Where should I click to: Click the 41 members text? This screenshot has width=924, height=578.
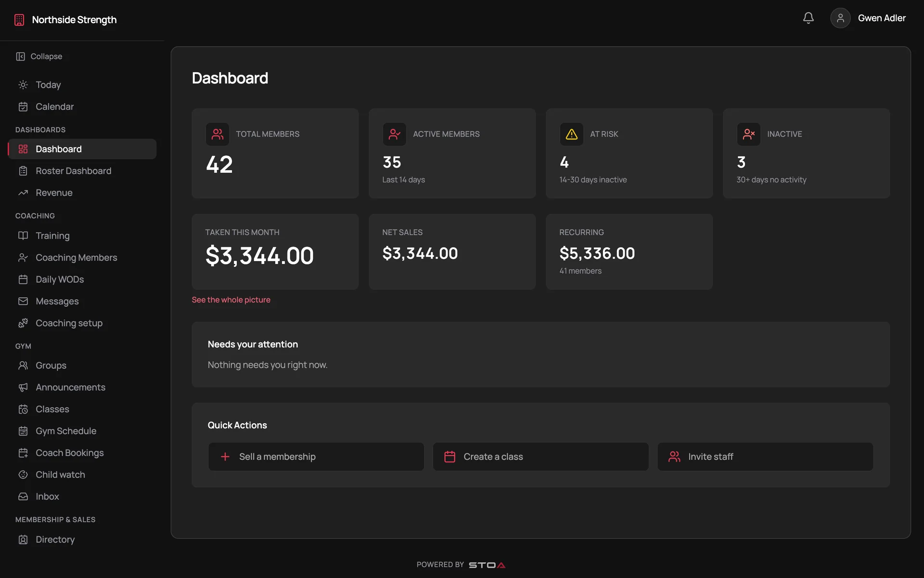pyautogui.click(x=580, y=271)
